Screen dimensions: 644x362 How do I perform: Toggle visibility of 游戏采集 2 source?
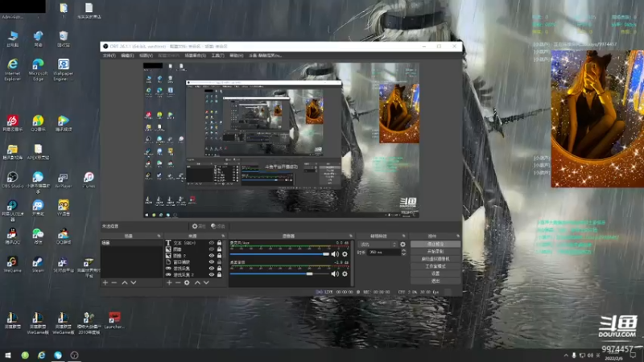pyautogui.click(x=212, y=274)
